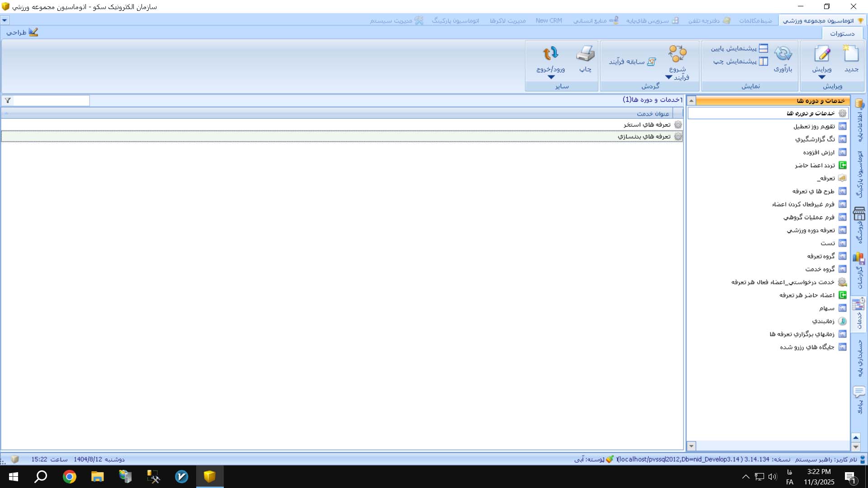Launch Google Chrome from the taskbar

[x=70, y=477]
